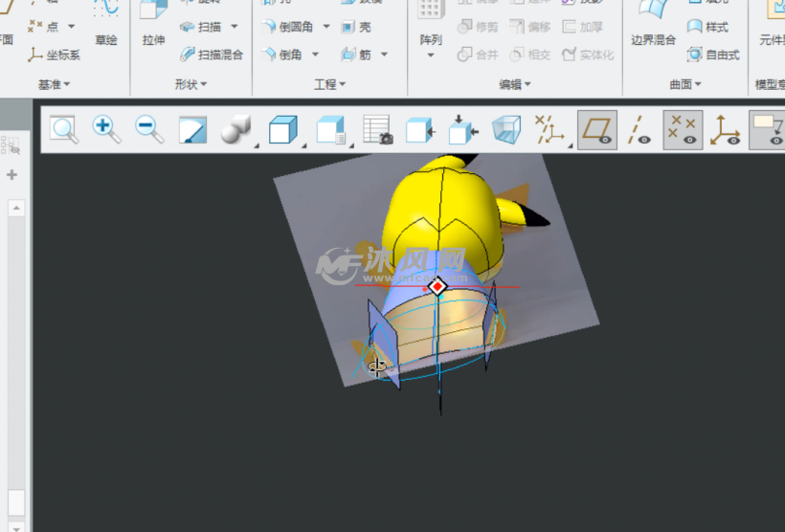Viewport: 785px width, 532px height.
Task: Open Saved Orientations cube-with-list icon
Action: pyautogui.click(x=330, y=130)
